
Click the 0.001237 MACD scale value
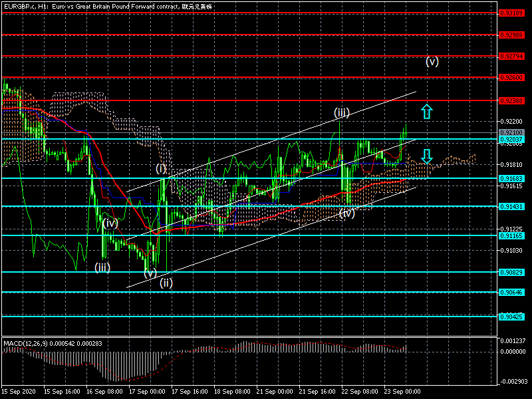pos(513,341)
